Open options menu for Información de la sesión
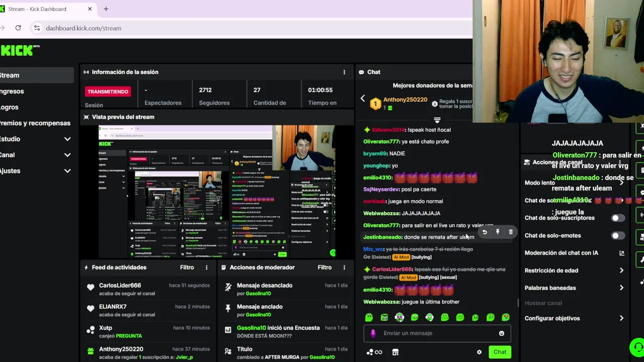Screen dimensions: 644x362 pos(344,72)
